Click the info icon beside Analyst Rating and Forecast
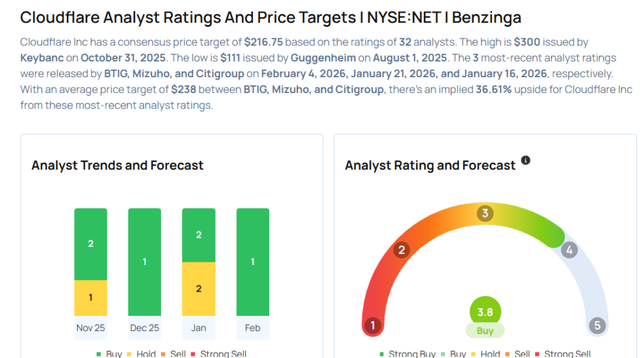 tap(526, 160)
